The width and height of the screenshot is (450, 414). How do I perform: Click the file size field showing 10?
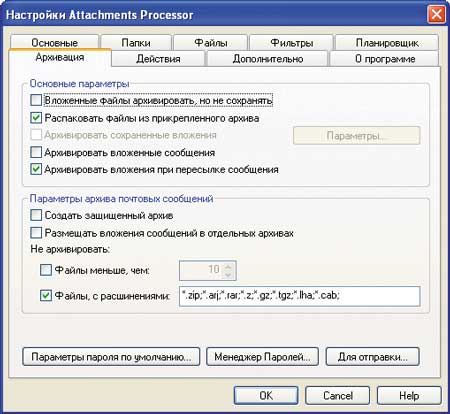tap(201, 270)
